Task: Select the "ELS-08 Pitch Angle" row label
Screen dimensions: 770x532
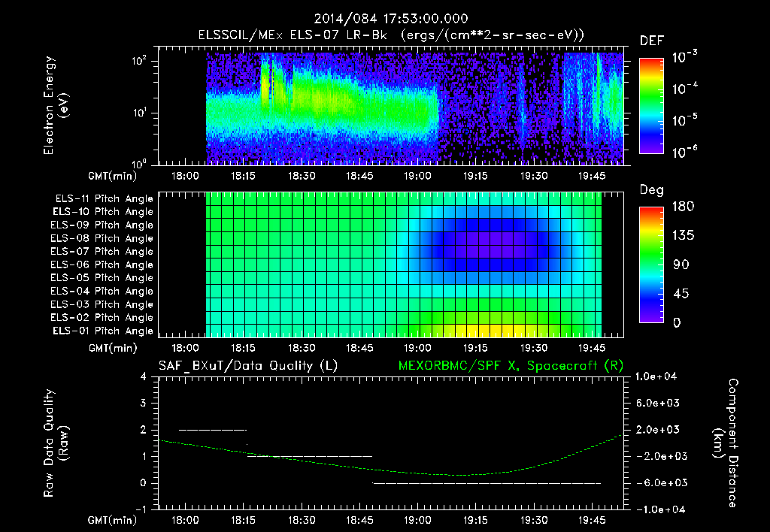Action: click(x=102, y=238)
